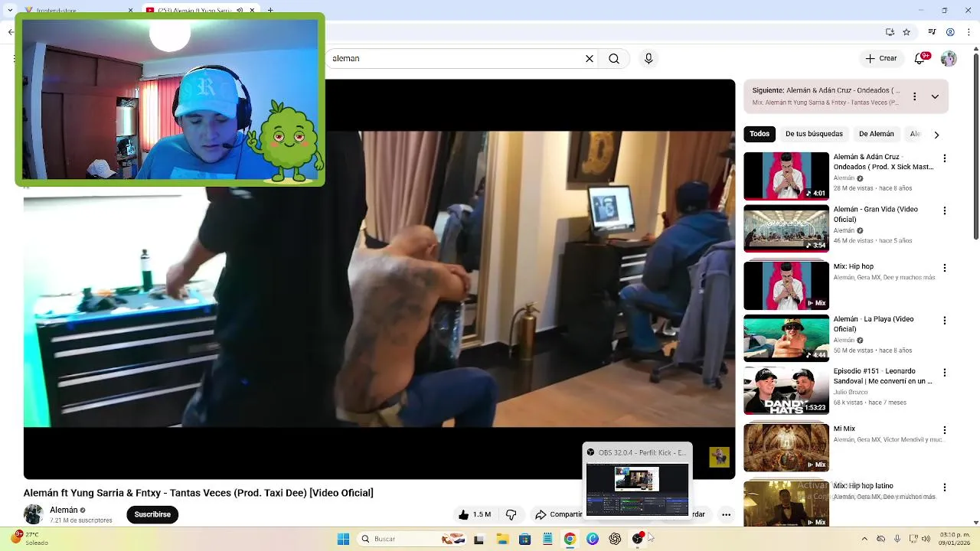
Task: Mute the Alemán YouTube tab audio icon
Action: click(x=240, y=10)
